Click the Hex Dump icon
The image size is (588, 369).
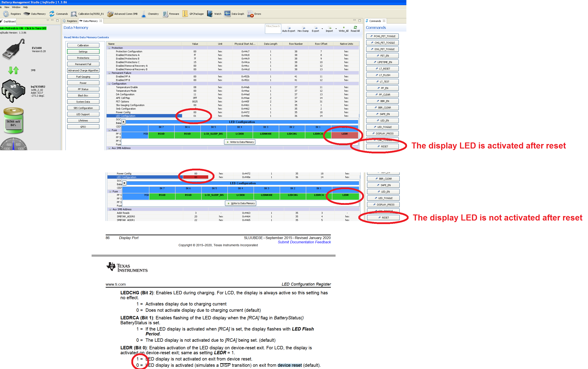(x=304, y=28)
